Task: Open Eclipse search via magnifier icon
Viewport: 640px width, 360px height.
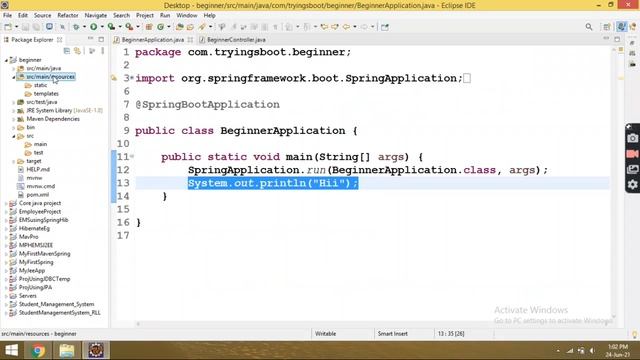Action: click(x=589, y=27)
